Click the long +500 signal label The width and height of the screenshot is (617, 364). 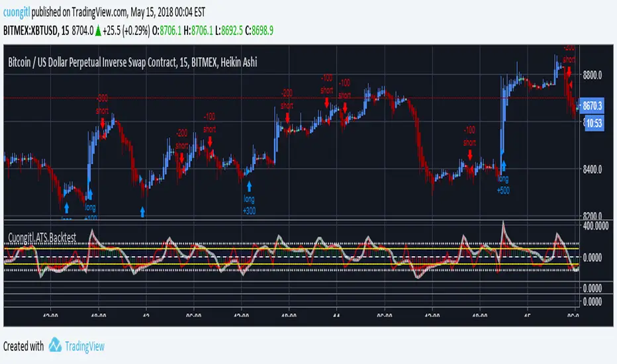[503, 185]
